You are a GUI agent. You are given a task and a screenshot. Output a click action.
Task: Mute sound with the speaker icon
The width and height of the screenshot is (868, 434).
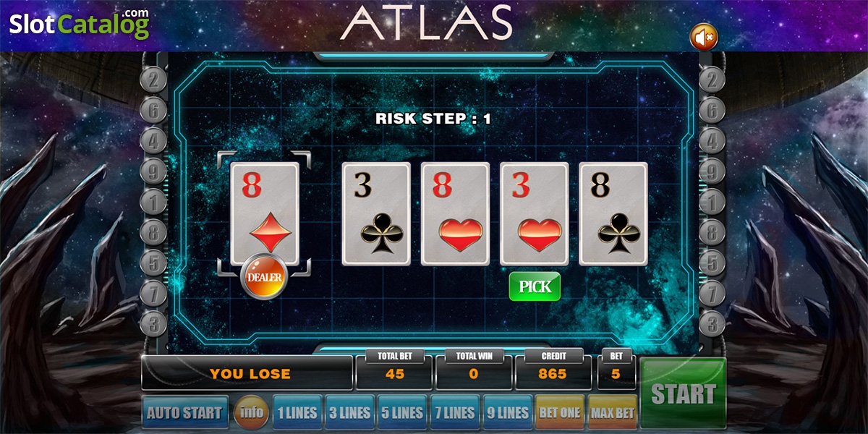tap(703, 36)
